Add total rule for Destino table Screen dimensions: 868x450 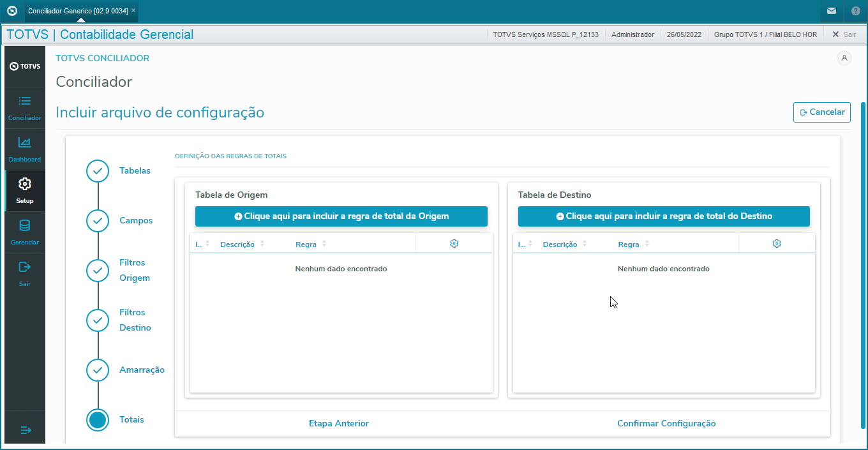(664, 216)
